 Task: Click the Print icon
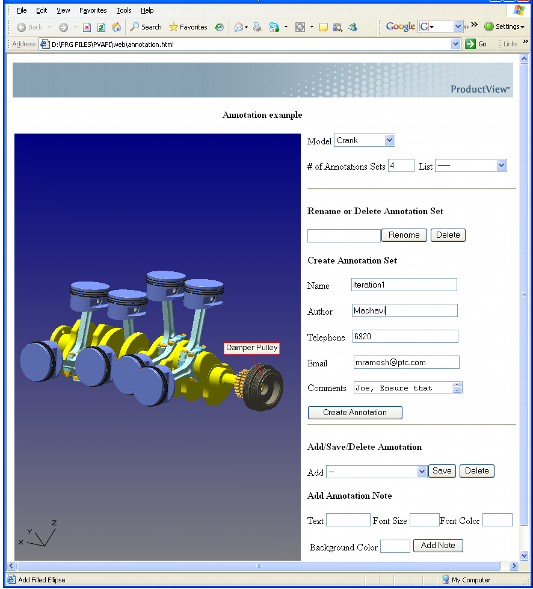pos(257,27)
